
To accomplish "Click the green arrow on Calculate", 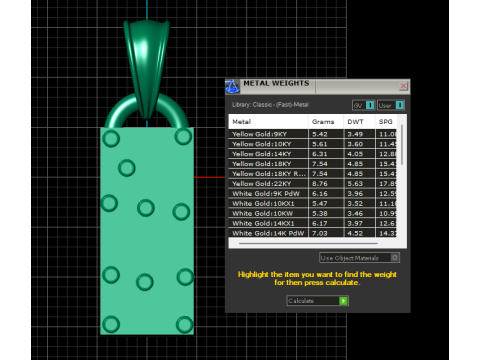I will click(x=343, y=301).
